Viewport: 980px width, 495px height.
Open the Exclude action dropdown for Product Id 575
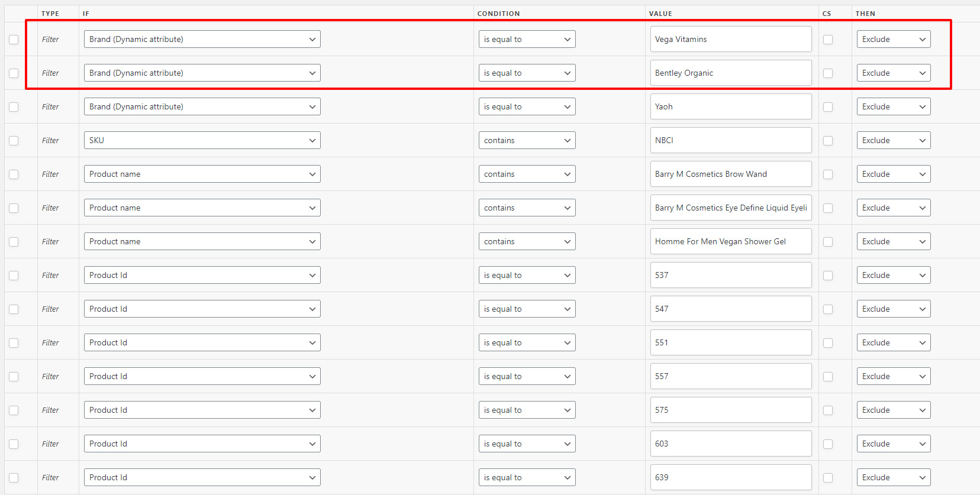point(894,410)
